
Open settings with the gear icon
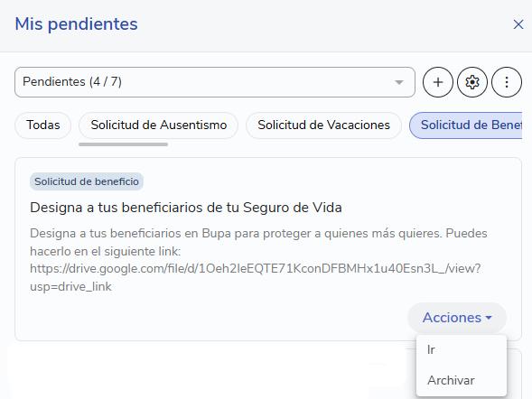[x=472, y=82]
